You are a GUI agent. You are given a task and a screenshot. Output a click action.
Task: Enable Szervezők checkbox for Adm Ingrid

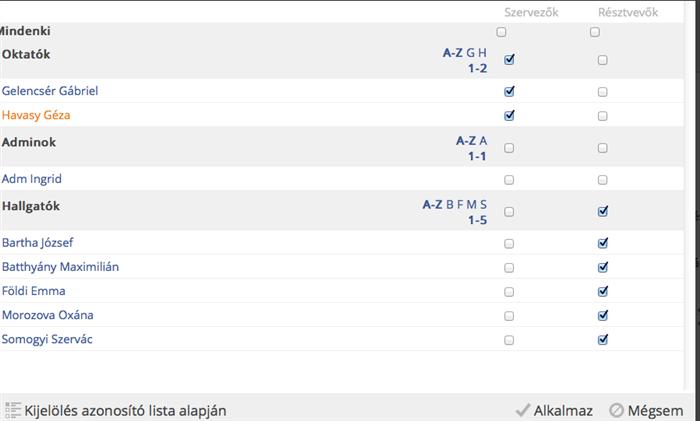(x=509, y=180)
